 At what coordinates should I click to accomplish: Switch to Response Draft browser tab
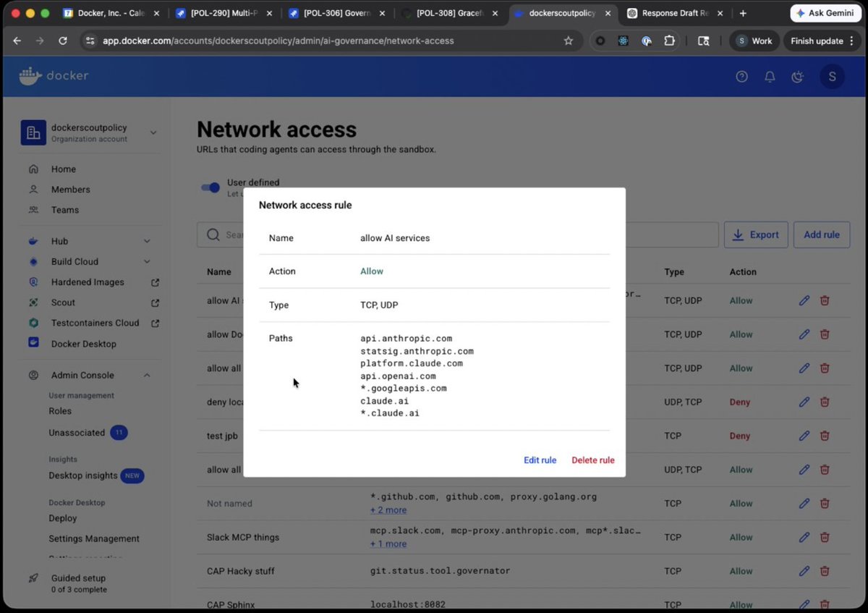click(676, 13)
